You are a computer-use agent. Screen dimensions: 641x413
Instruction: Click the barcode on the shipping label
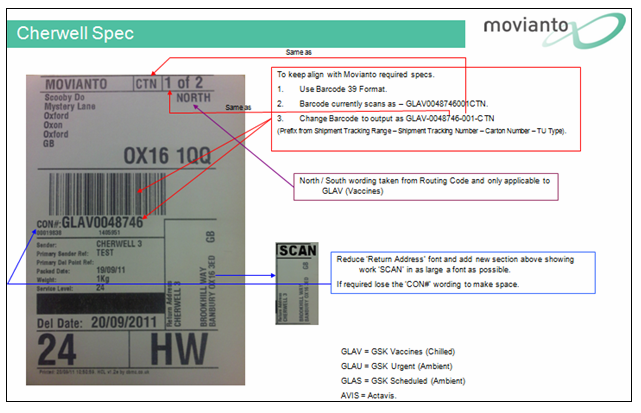pyautogui.click(x=108, y=194)
